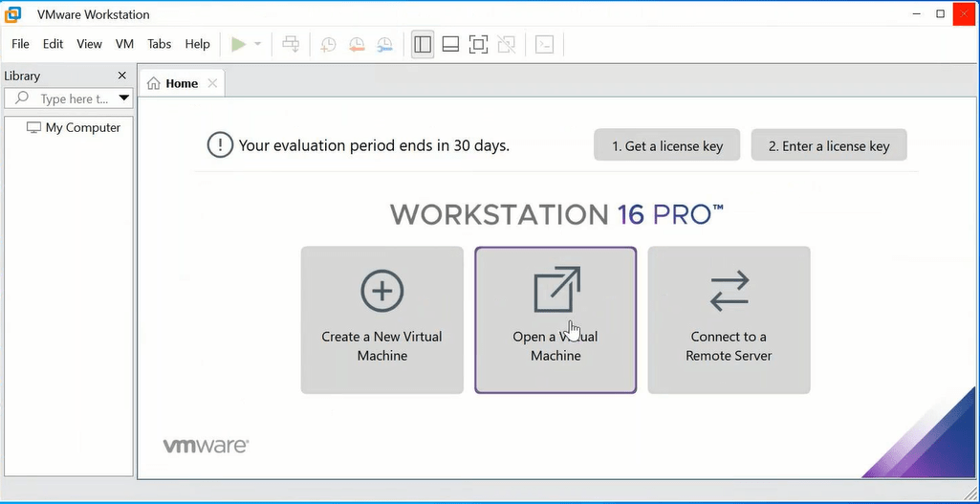
Task: Click the Get a license key button
Action: (x=666, y=145)
